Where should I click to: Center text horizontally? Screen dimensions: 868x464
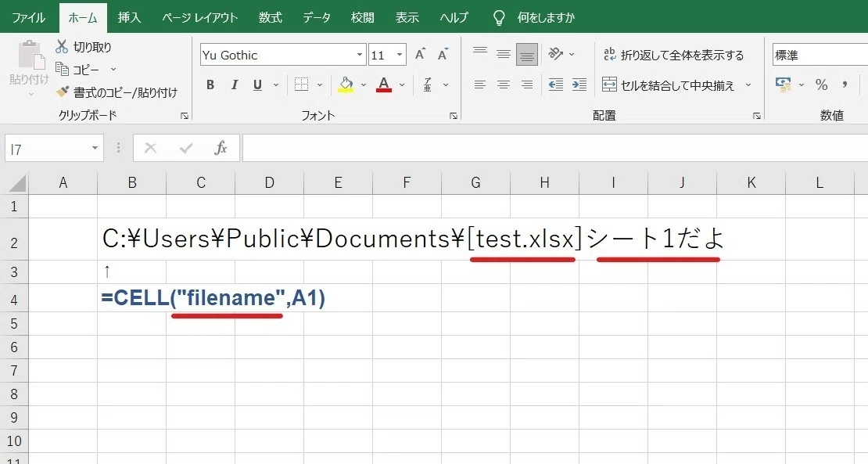(x=503, y=85)
